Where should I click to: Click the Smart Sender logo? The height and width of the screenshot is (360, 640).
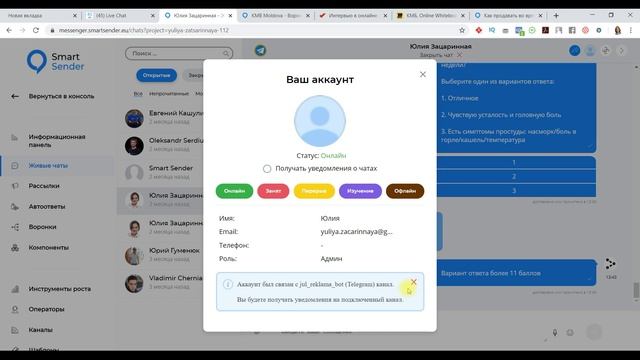click(56, 62)
